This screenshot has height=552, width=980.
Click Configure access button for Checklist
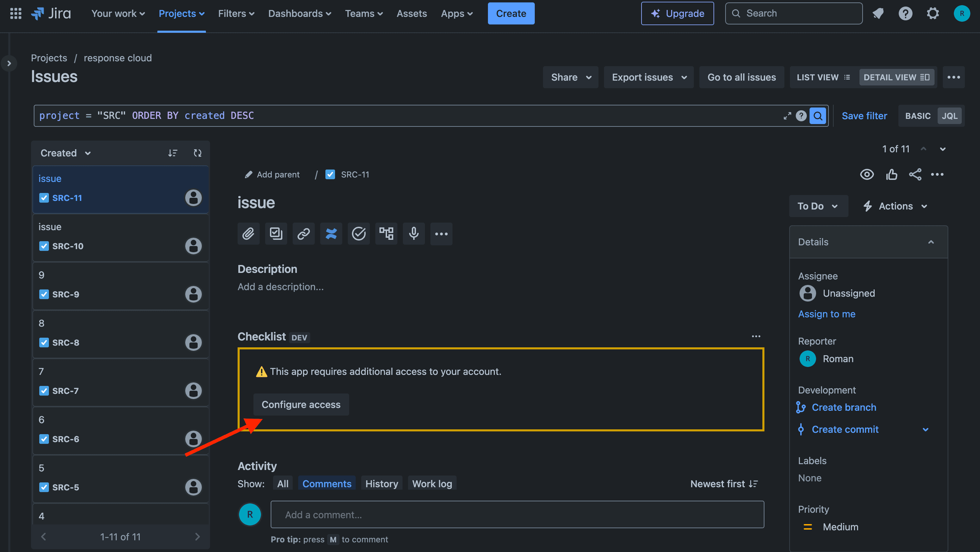[x=301, y=404]
